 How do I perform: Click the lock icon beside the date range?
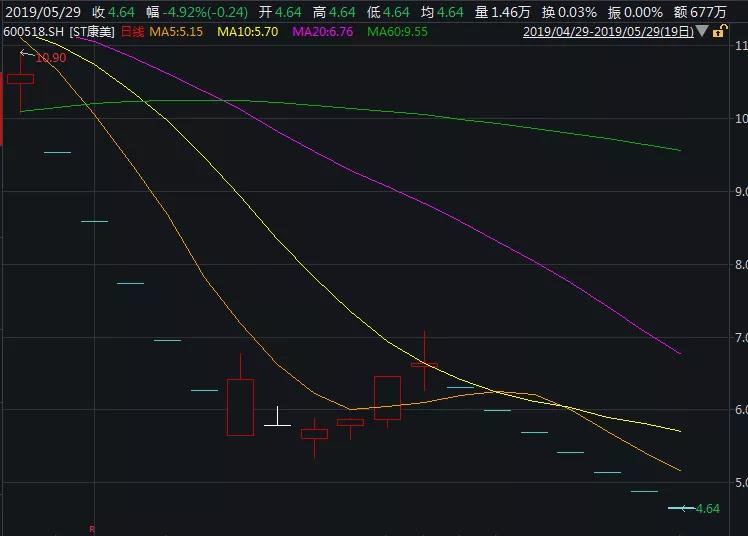[720, 31]
